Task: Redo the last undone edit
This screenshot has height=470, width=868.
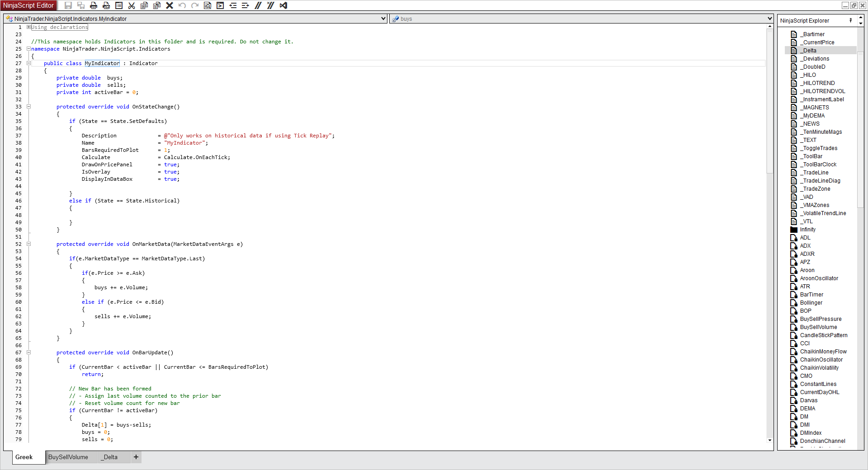Action: [195, 5]
